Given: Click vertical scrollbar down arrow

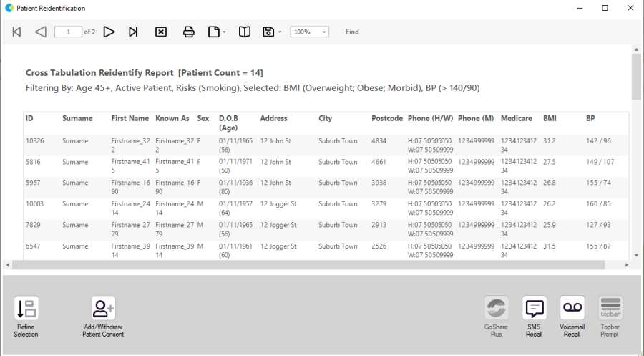Looking at the screenshot, I should tap(636, 255).
